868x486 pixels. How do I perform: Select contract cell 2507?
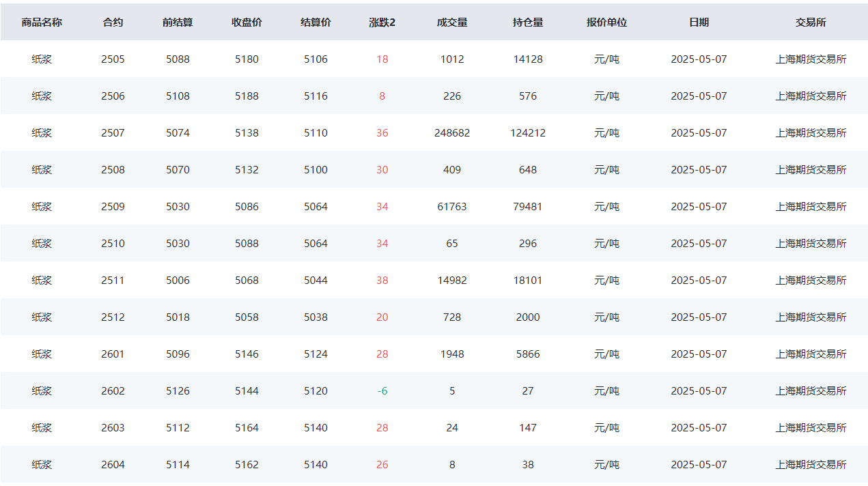[113, 133]
